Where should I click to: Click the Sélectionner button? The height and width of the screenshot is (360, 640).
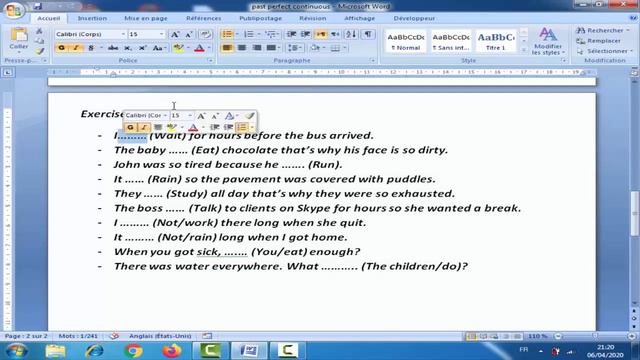pos(604,51)
